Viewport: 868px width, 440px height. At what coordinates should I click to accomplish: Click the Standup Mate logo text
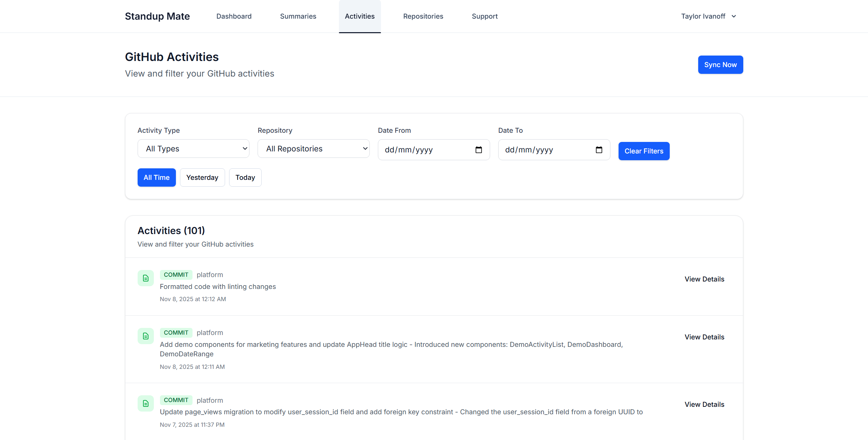(157, 16)
